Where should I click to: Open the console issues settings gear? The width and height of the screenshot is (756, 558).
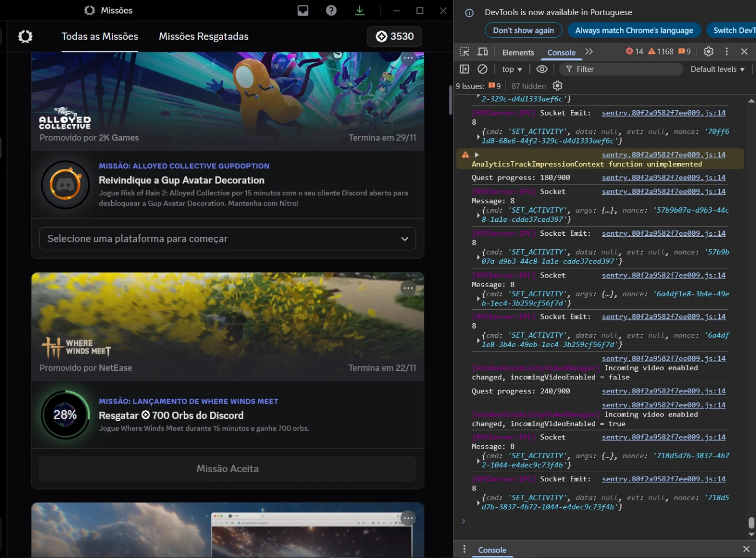(x=558, y=86)
